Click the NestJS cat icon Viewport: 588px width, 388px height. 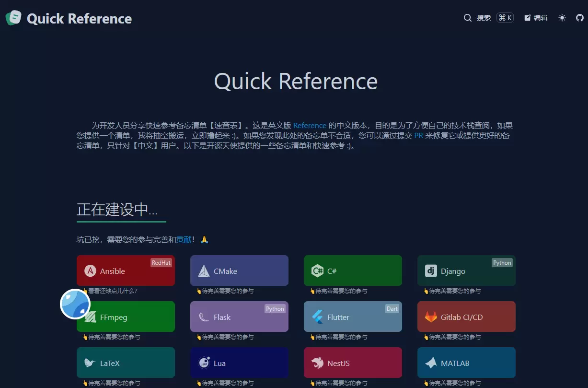pyautogui.click(x=317, y=363)
